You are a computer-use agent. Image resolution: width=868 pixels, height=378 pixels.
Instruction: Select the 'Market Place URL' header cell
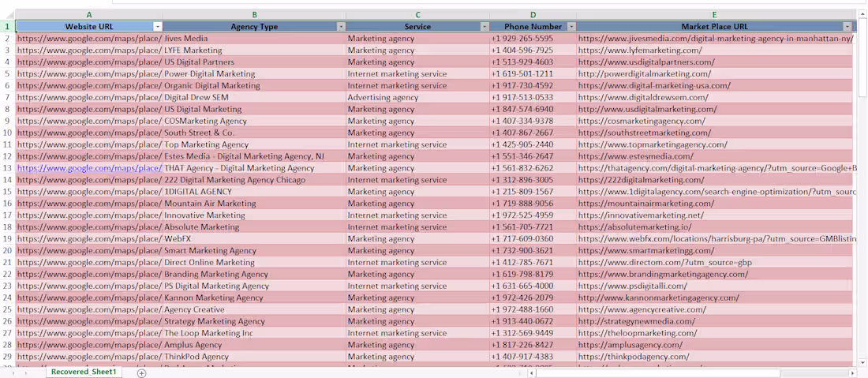(x=714, y=27)
